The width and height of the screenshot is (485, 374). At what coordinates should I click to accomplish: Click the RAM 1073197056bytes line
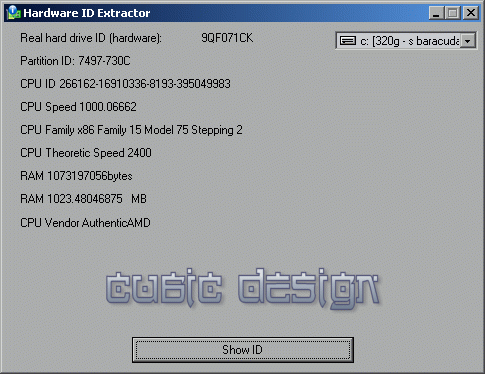coord(76,176)
